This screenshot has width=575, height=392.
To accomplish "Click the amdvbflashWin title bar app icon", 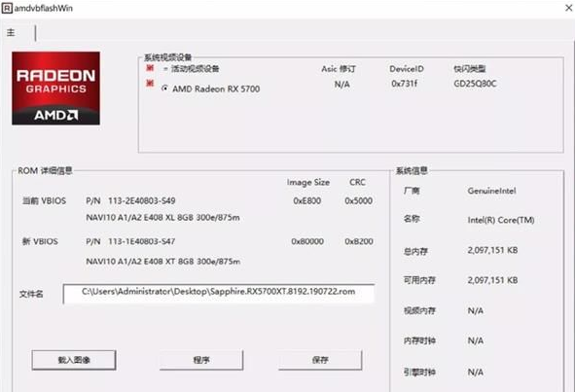I will point(7,8).
